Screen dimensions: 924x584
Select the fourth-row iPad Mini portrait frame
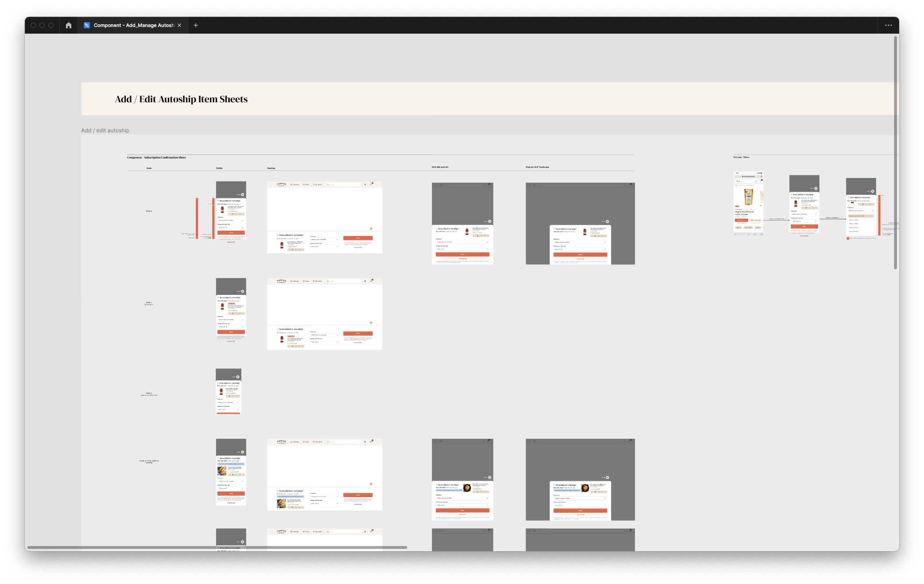coord(462,480)
